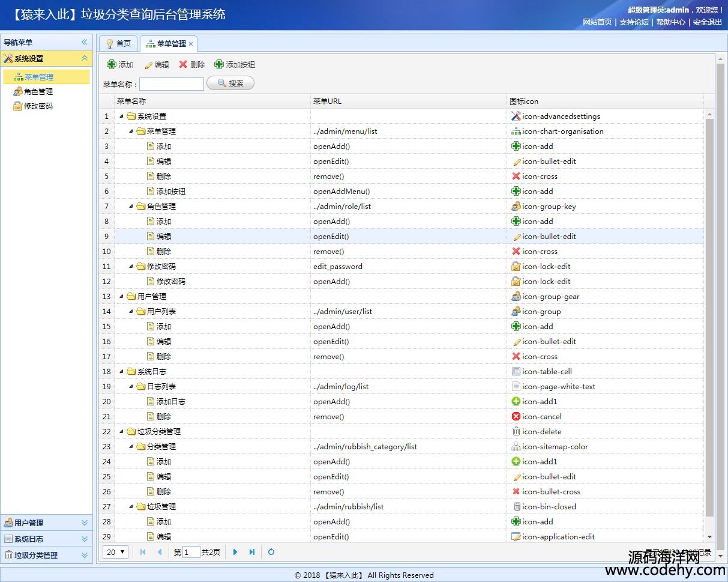
Task: Collapse the 系统设置 accordion panel
Action: coord(85,58)
